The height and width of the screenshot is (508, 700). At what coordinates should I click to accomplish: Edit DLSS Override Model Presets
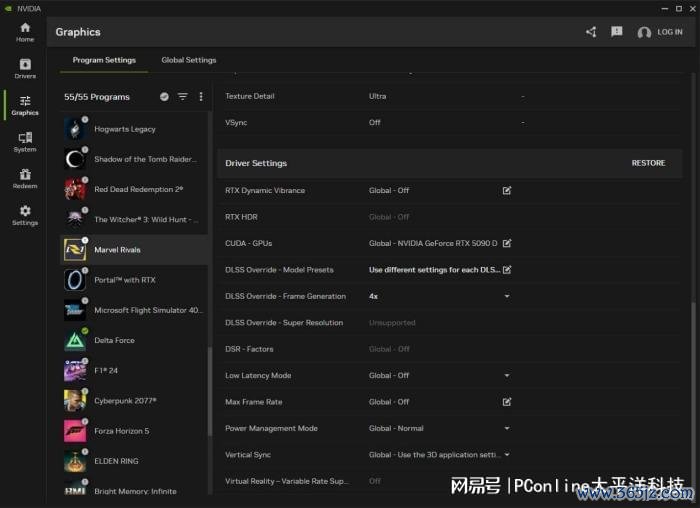click(x=507, y=270)
